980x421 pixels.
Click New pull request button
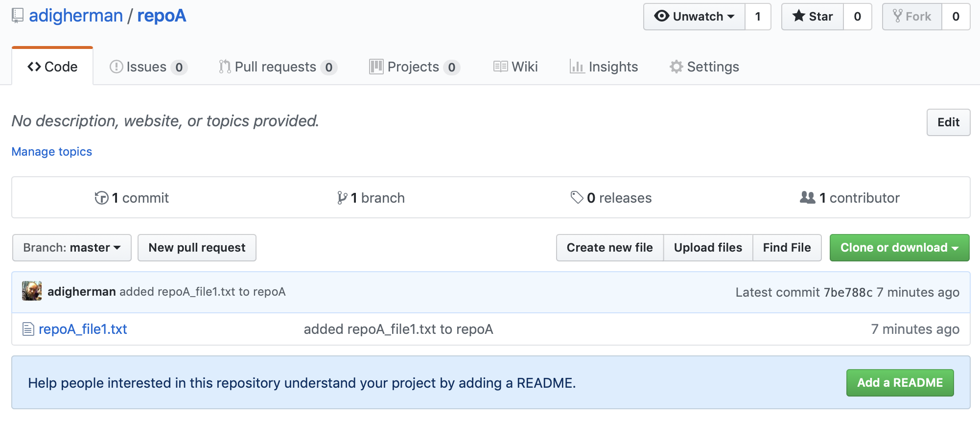(x=197, y=248)
